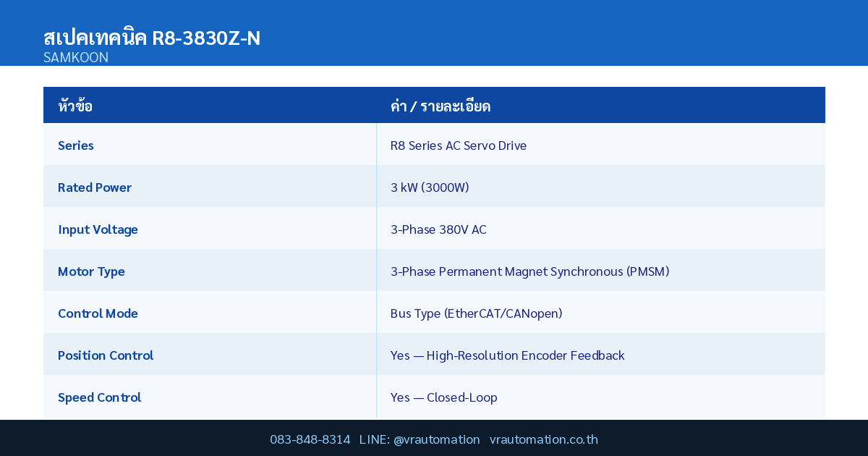Select the 'ค่า / รายละเอียด' column header
The image size is (868, 456).
(x=441, y=106)
